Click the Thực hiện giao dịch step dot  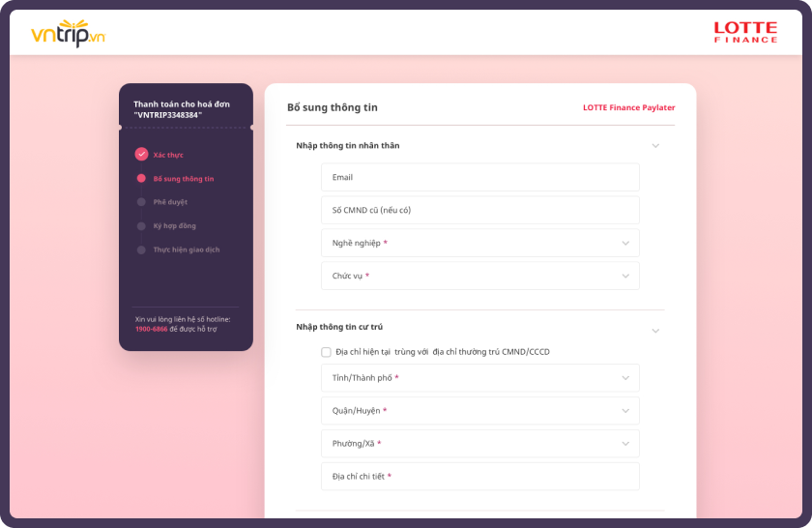[141, 249]
